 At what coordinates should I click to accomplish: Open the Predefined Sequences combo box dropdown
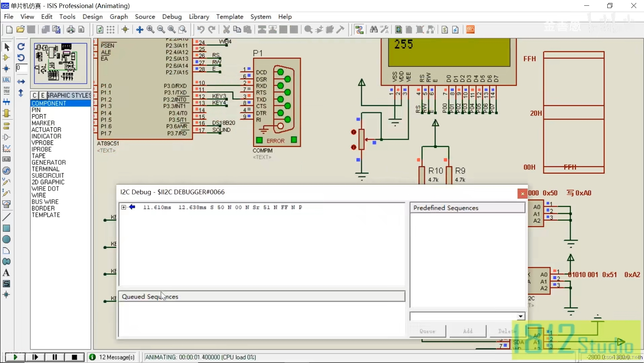521,316
